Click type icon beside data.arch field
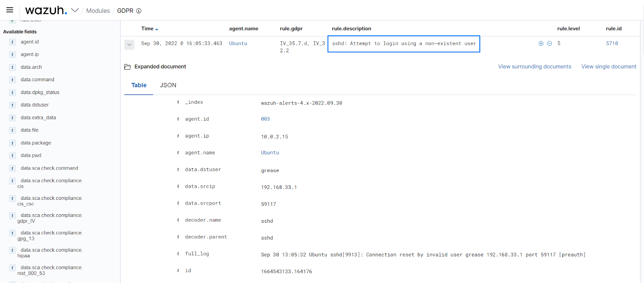 coord(12,68)
